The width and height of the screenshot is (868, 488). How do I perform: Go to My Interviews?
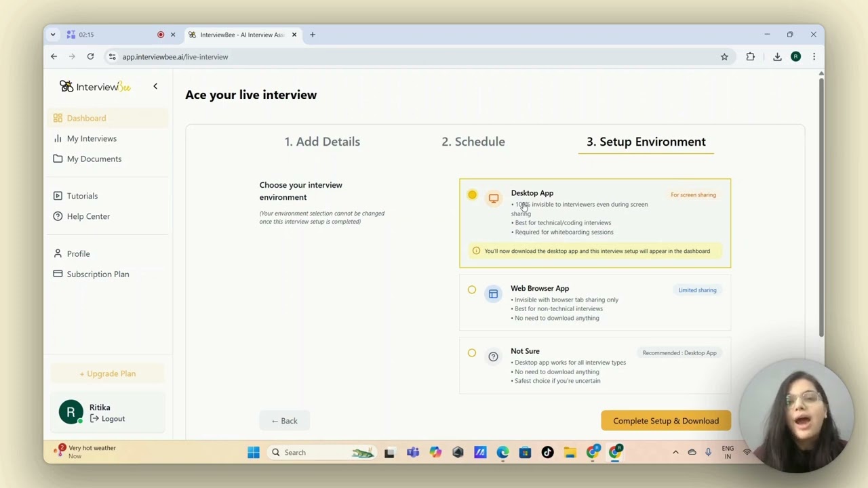coord(92,138)
